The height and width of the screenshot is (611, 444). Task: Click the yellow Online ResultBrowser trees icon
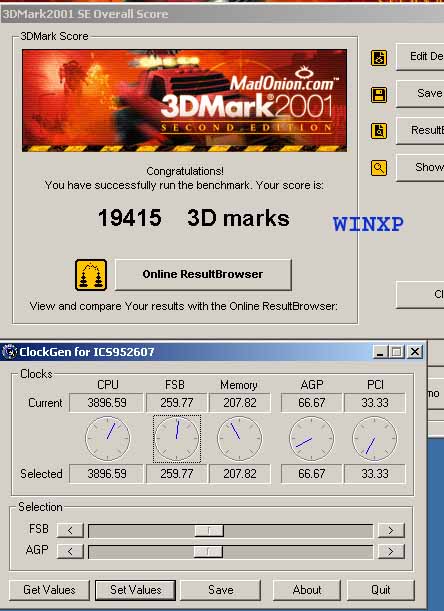click(91, 275)
